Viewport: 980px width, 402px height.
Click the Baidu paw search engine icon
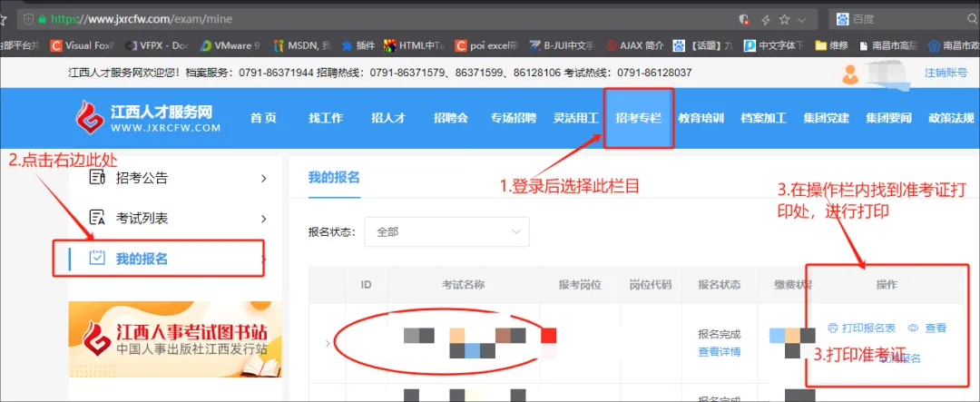(841, 18)
